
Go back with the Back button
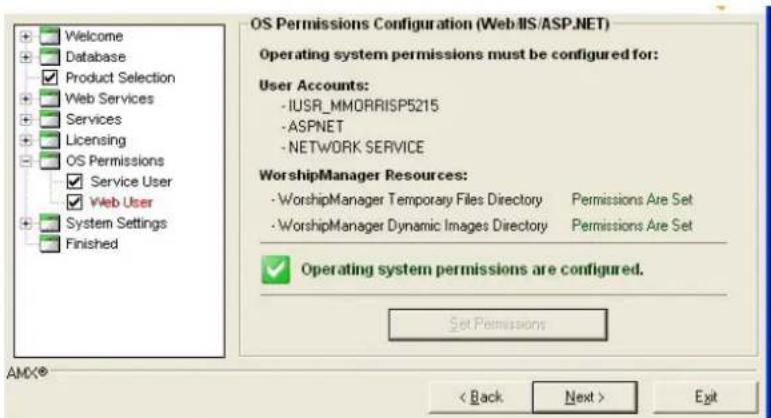(x=481, y=397)
